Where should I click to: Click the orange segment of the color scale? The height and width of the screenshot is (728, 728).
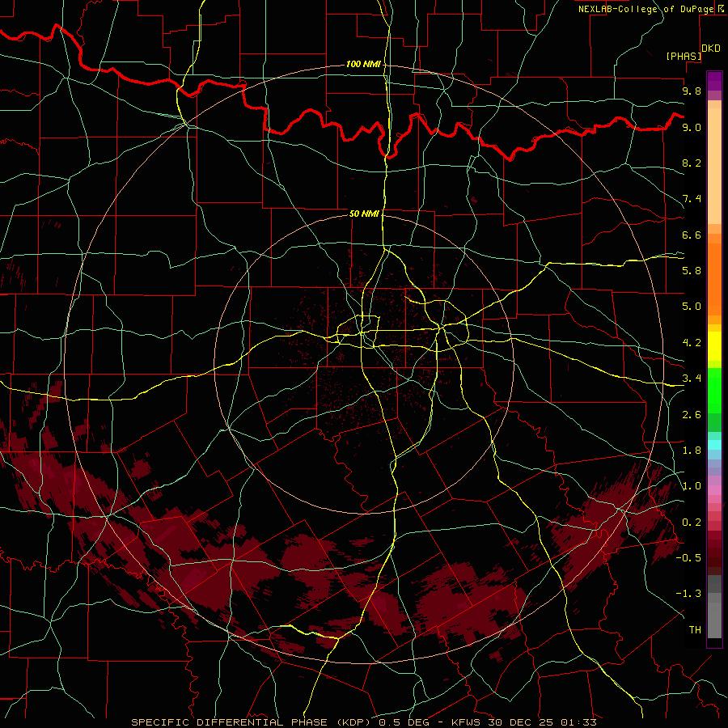(x=714, y=280)
